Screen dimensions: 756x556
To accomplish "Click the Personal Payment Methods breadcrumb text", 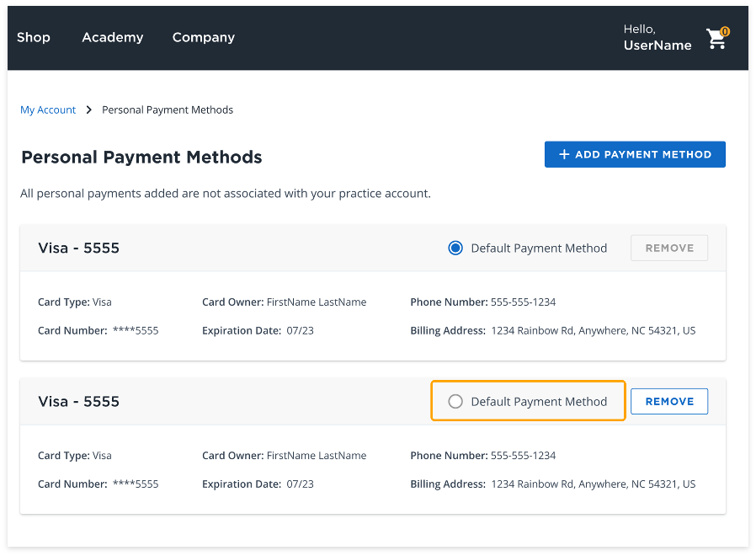I will click(x=168, y=110).
